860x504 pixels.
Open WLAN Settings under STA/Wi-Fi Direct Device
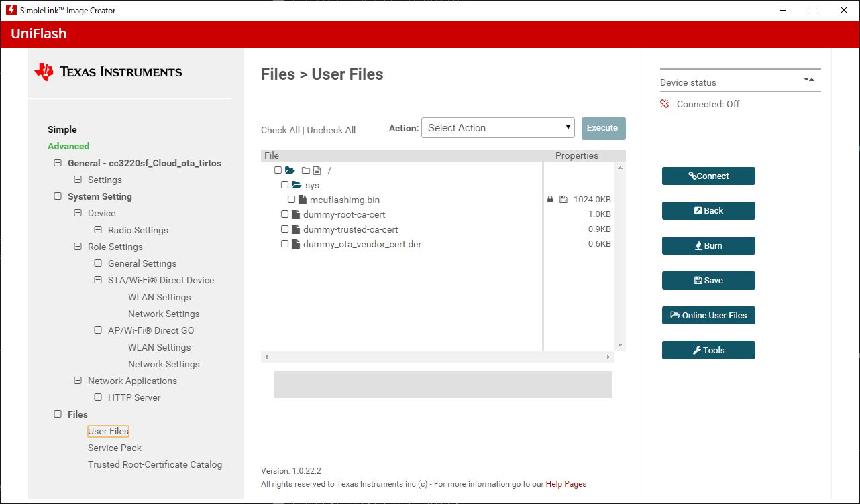(x=160, y=297)
